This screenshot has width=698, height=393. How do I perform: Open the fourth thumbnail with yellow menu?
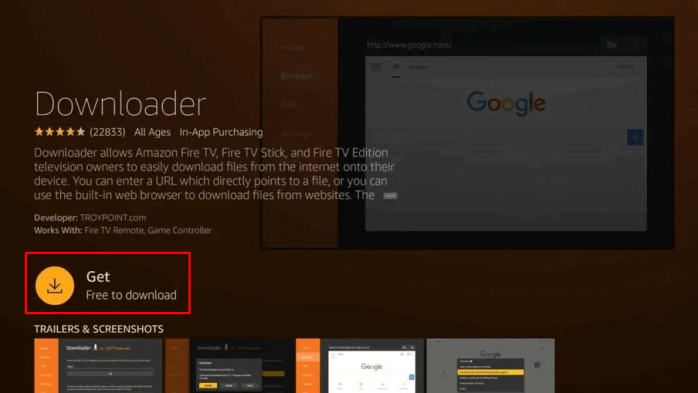[x=491, y=366]
